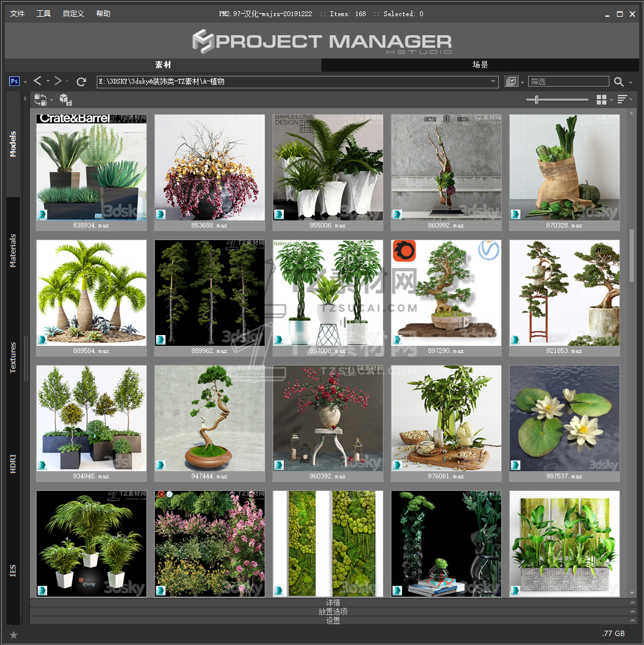Click the favorites star icon

[x=14, y=634]
